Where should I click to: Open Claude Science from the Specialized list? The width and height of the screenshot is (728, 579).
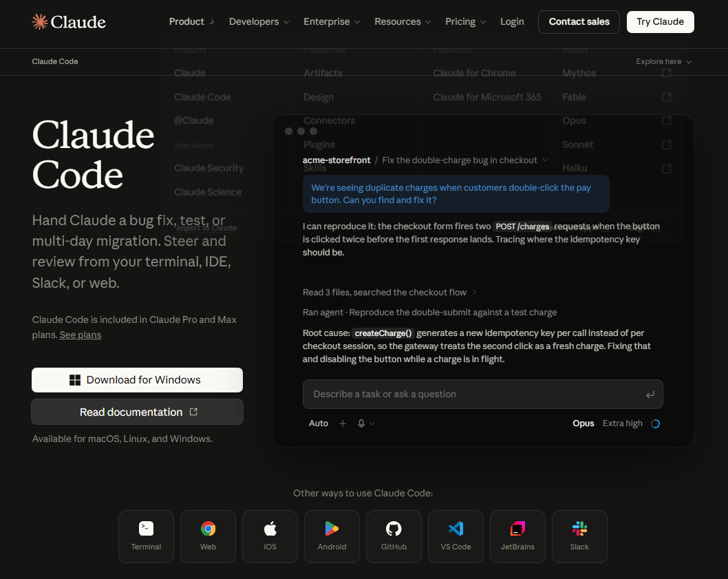click(x=208, y=192)
